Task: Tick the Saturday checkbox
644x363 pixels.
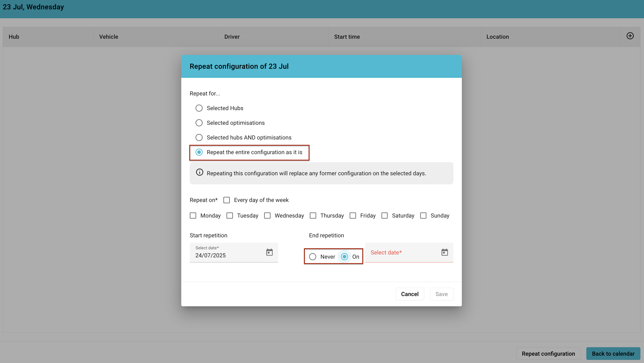Action: coord(385,216)
